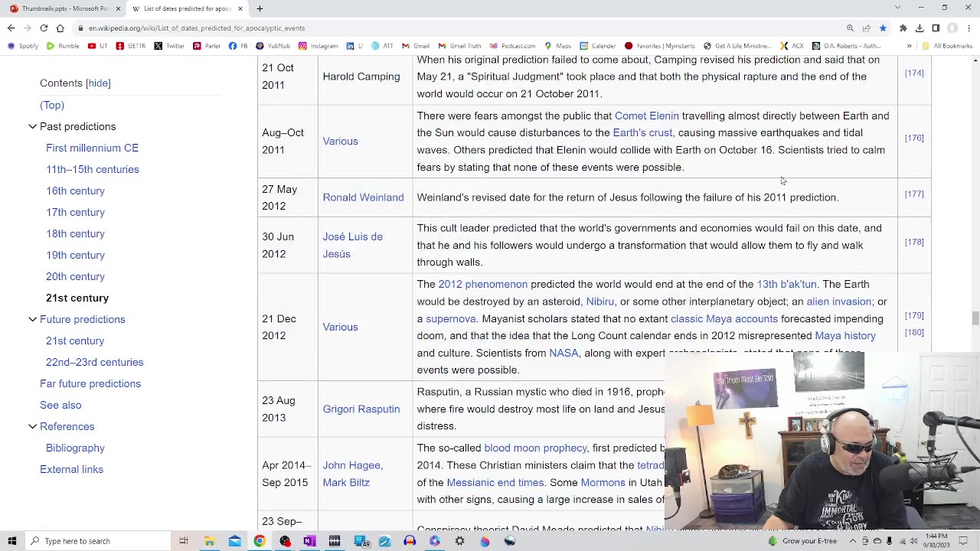Click Windows Start button
980x551 pixels.
tap(12, 541)
